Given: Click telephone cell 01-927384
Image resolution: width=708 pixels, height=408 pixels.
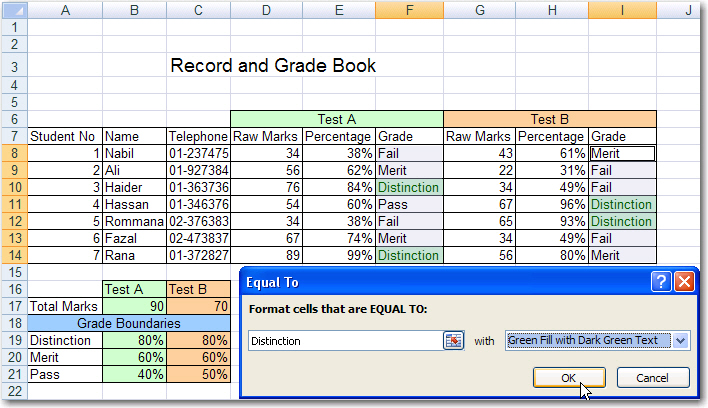Looking at the screenshot, I should coord(198,170).
